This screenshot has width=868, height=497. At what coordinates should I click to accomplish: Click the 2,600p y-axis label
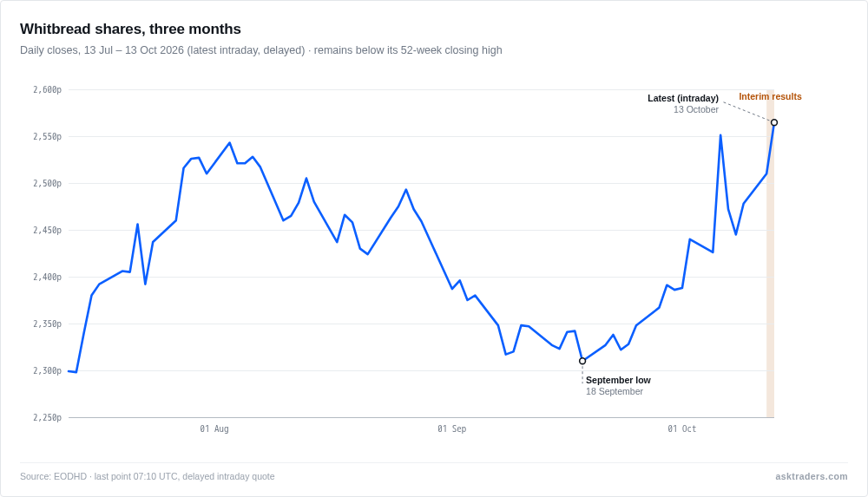[x=47, y=89]
